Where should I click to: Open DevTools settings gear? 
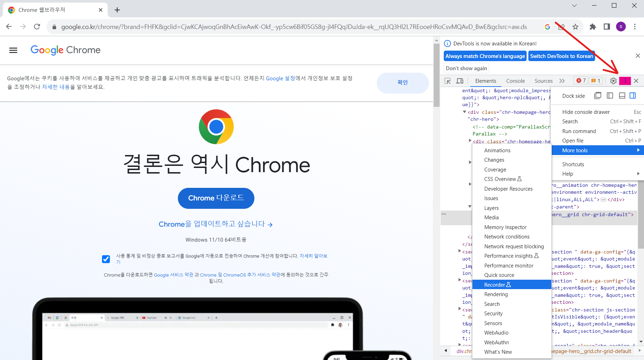coord(613,81)
